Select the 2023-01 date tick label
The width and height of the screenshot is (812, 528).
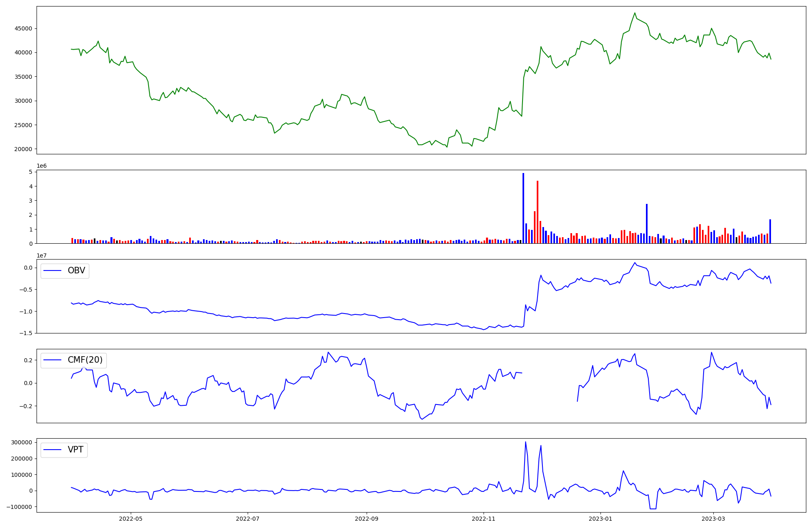pyautogui.click(x=600, y=519)
